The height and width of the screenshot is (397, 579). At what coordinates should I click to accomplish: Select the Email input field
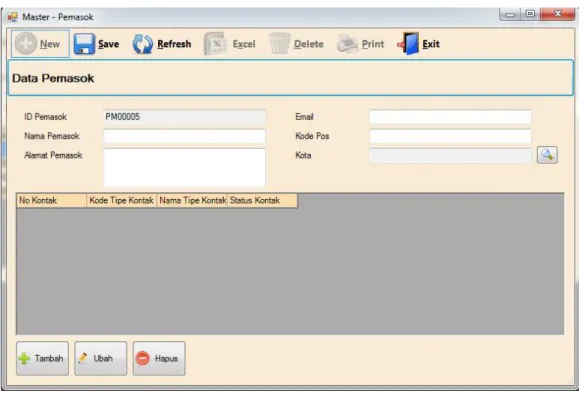(x=450, y=117)
